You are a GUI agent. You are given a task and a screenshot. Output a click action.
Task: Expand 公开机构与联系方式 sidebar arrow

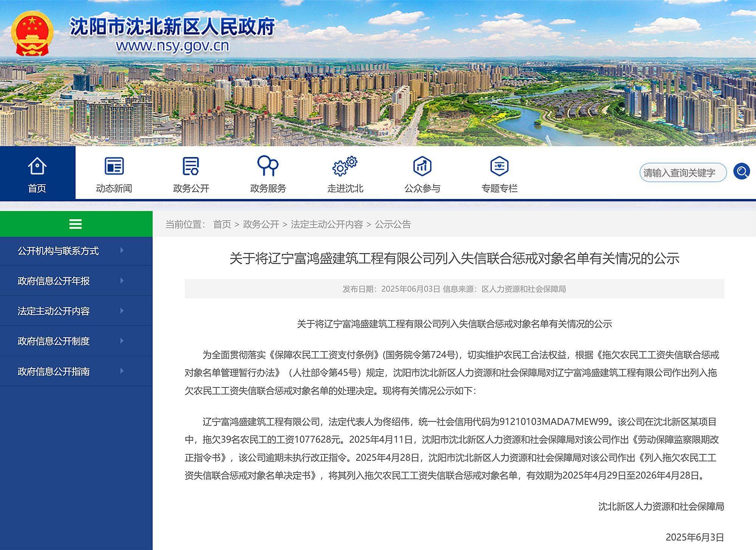pos(122,250)
